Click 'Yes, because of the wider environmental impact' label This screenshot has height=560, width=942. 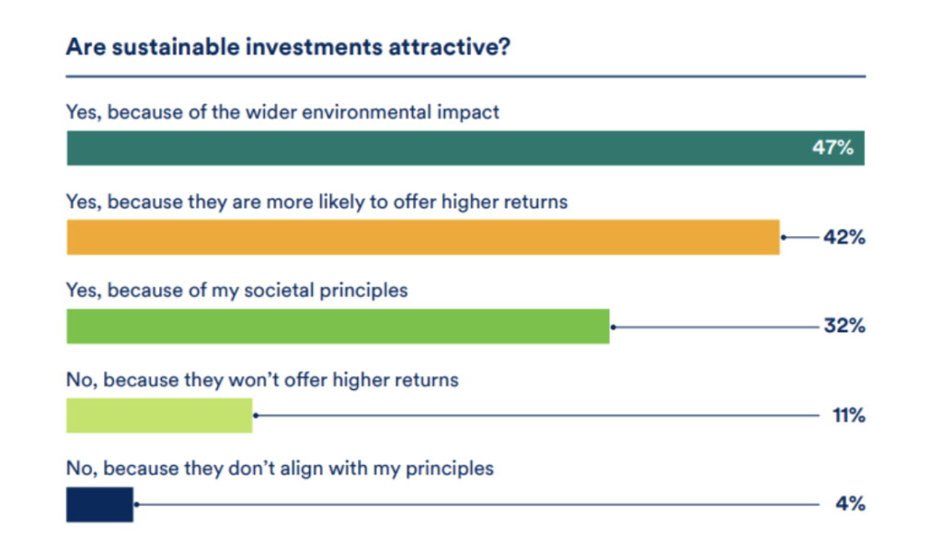pyautogui.click(x=282, y=112)
